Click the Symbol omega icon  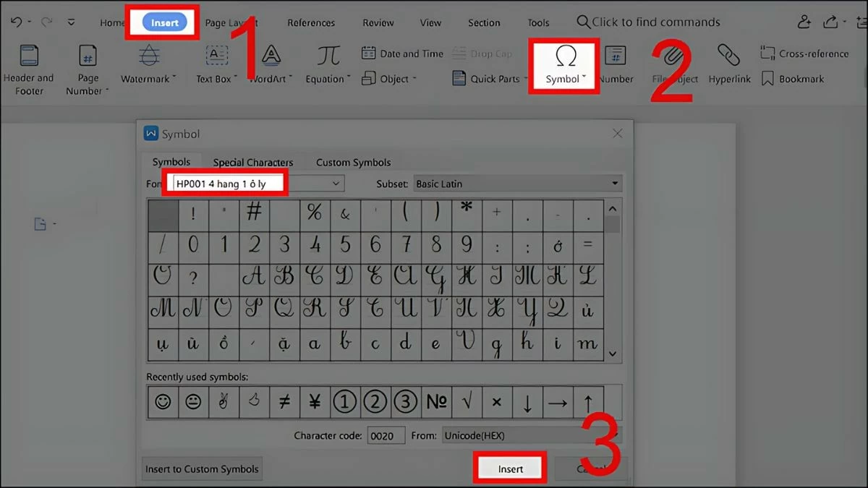pos(565,56)
